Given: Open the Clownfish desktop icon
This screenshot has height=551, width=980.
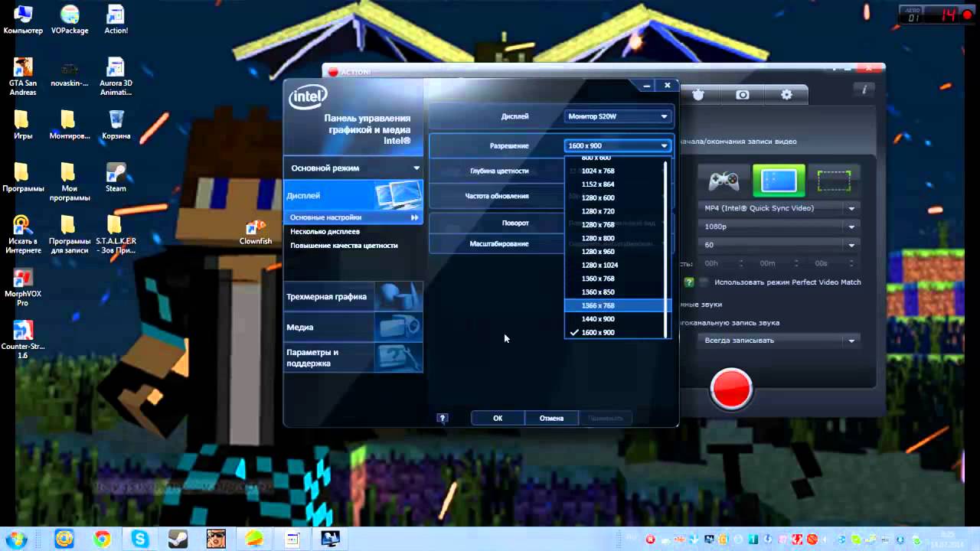Looking at the screenshot, I should pyautogui.click(x=255, y=232).
